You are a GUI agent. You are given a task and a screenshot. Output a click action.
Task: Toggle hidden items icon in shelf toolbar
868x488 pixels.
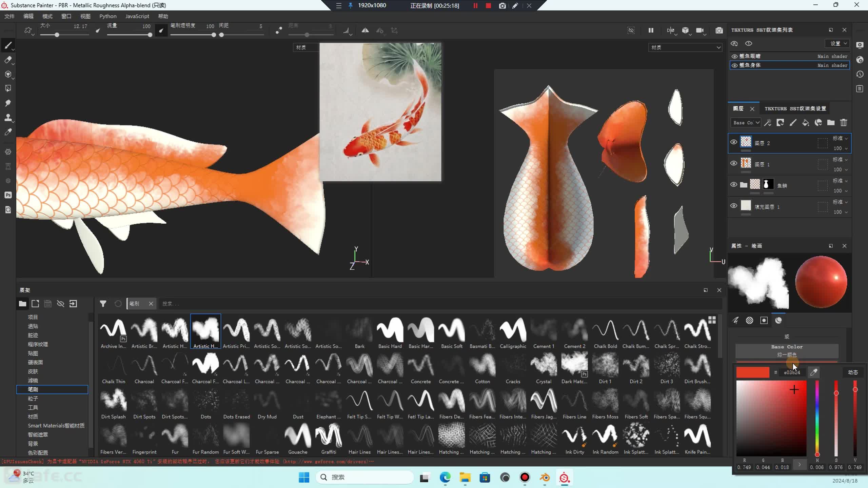tap(61, 304)
